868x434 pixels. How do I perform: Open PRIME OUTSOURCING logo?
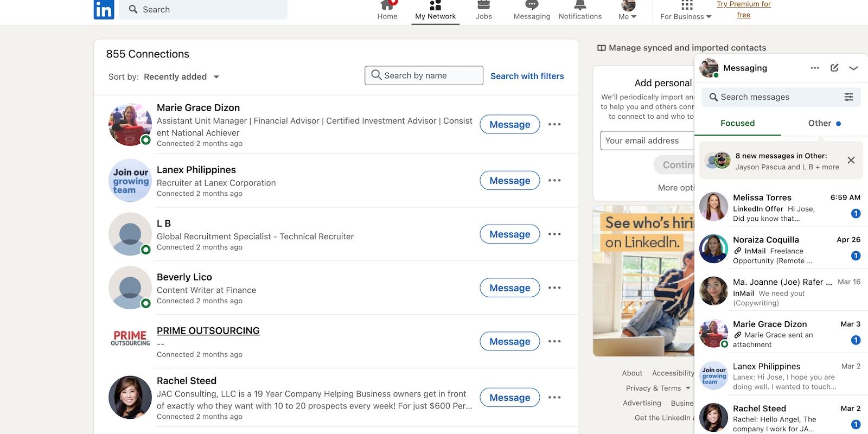click(130, 338)
